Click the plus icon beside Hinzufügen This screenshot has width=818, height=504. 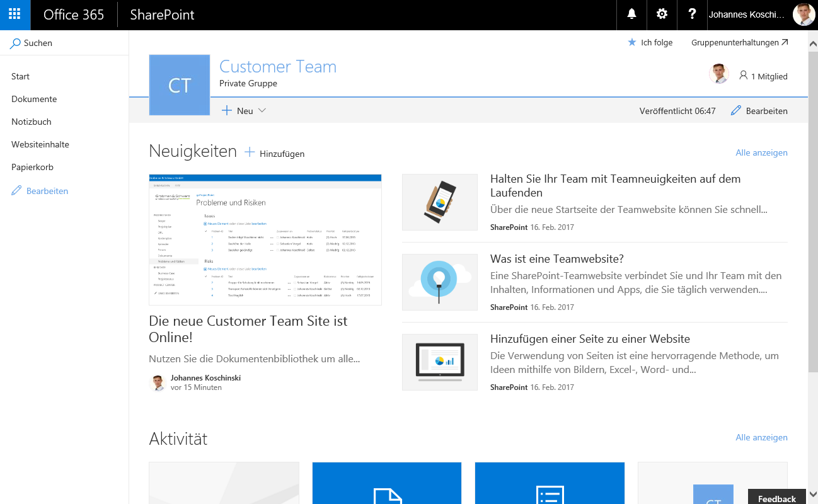coord(250,152)
